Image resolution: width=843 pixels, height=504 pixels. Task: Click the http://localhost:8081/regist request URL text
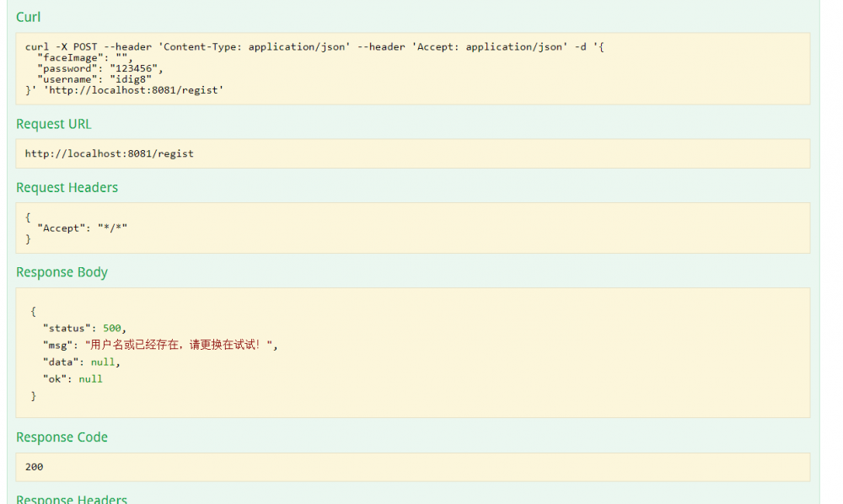click(110, 154)
